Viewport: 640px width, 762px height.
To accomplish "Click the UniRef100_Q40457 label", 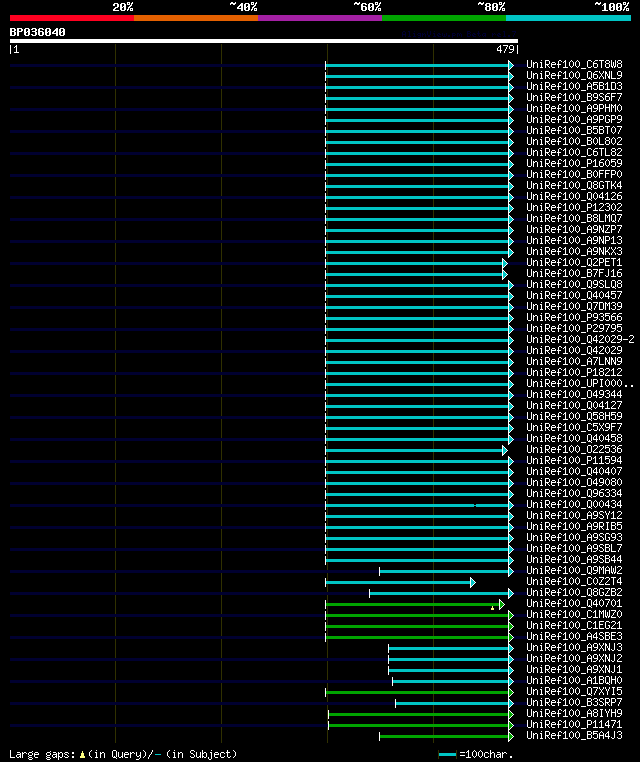I will [574, 295].
